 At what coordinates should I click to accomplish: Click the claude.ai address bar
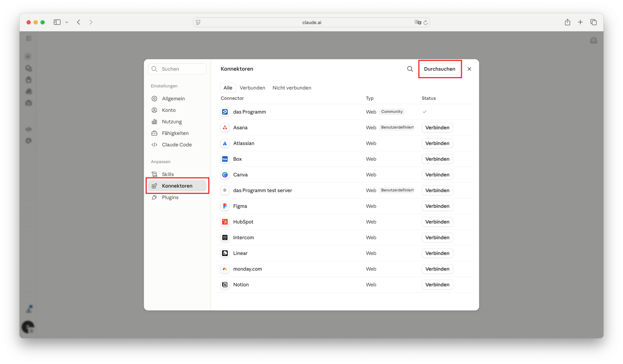pyautogui.click(x=311, y=22)
